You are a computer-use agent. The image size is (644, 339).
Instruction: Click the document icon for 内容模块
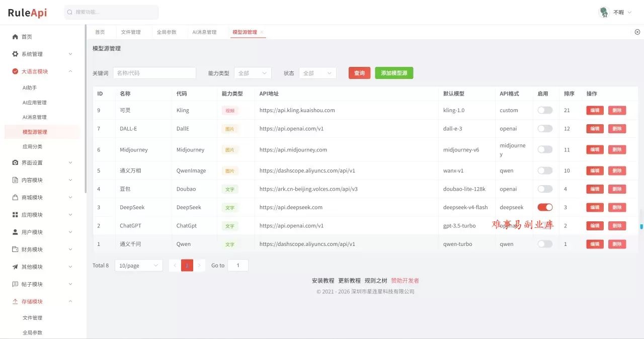15,180
